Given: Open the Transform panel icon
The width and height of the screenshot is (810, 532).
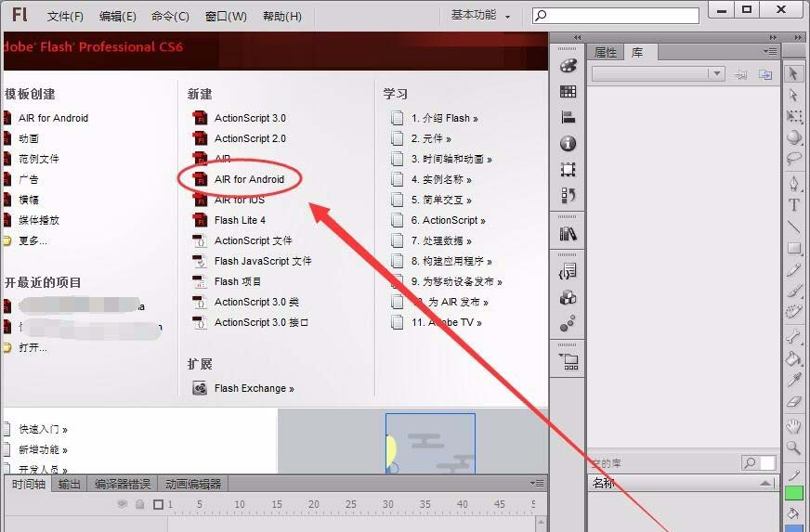Looking at the screenshot, I should (568, 169).
